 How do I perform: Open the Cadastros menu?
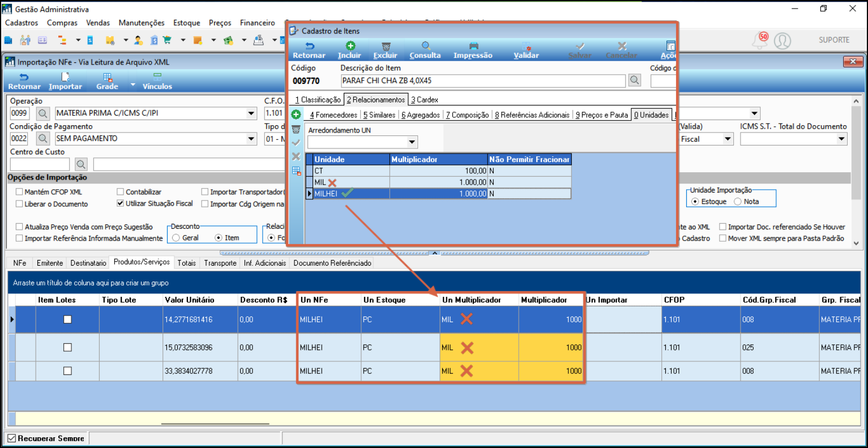(x=22, y=23)
